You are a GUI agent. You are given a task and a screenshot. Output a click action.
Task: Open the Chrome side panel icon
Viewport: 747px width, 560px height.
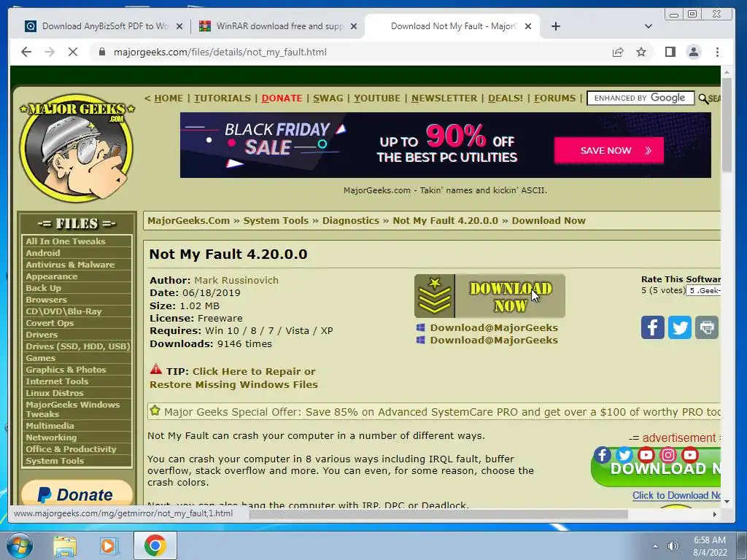(670, 52)
